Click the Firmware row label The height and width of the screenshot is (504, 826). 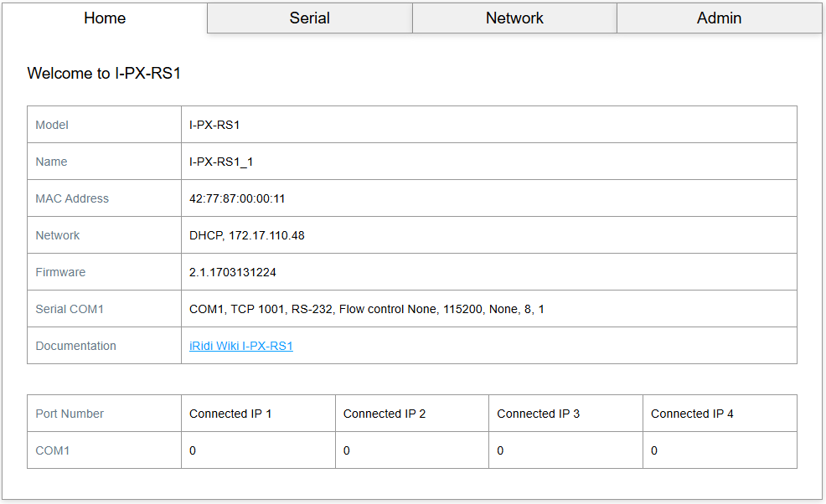[60, 272]
